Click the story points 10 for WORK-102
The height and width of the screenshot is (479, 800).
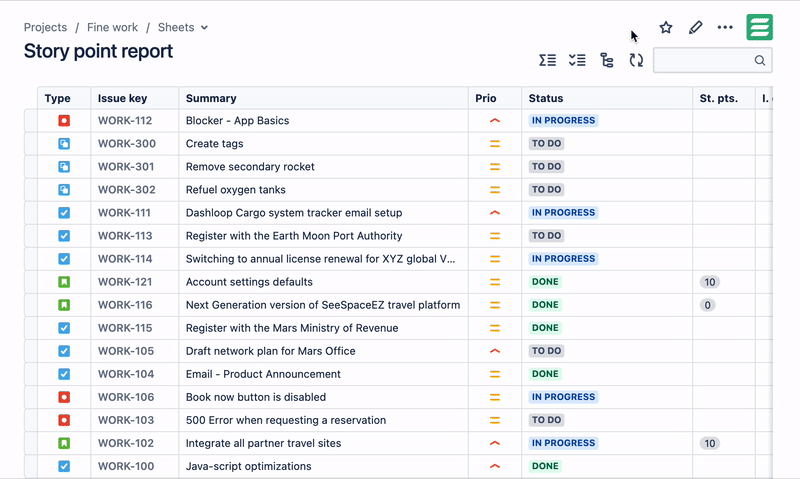coord(710,443)
